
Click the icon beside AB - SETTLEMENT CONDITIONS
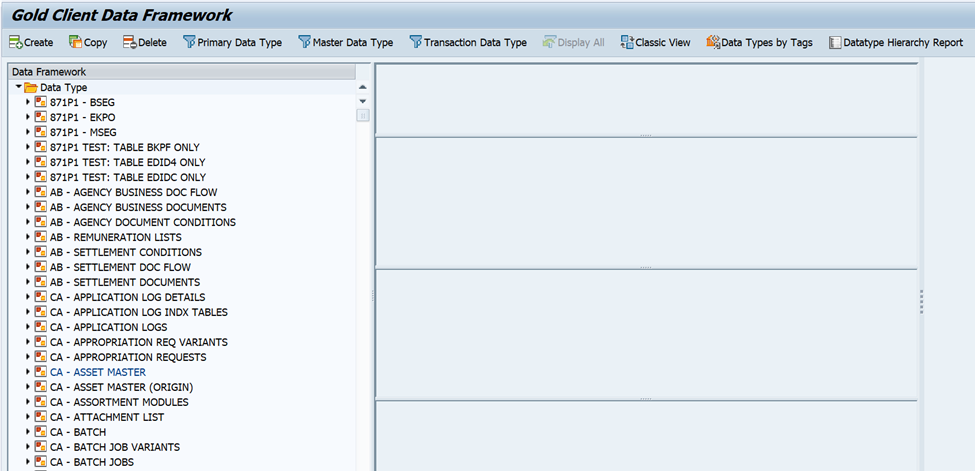[40, 252]
